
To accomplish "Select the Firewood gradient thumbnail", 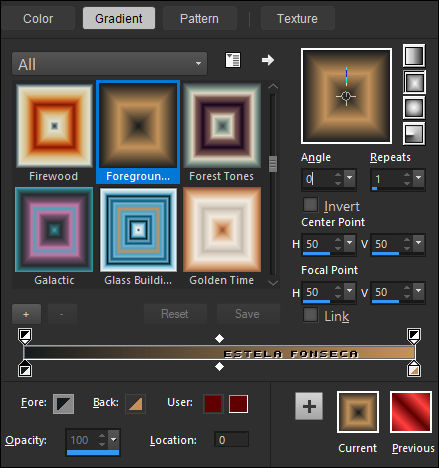I will [54, 126].
